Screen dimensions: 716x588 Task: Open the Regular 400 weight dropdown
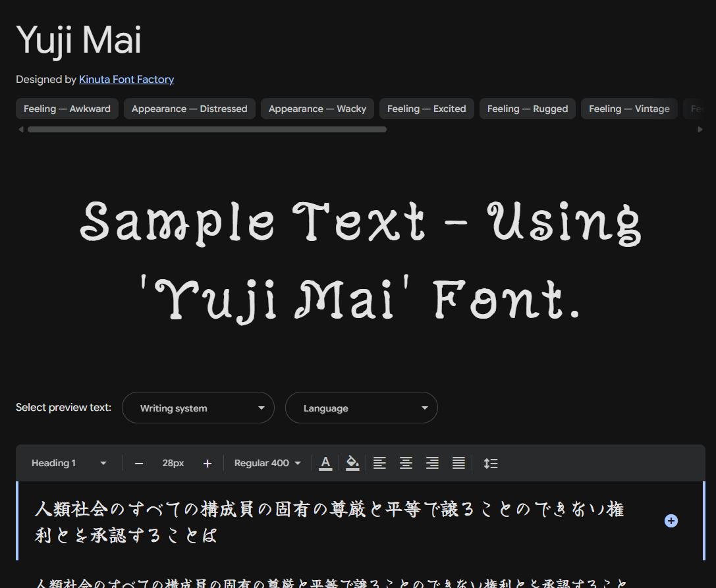click(267, 463)
